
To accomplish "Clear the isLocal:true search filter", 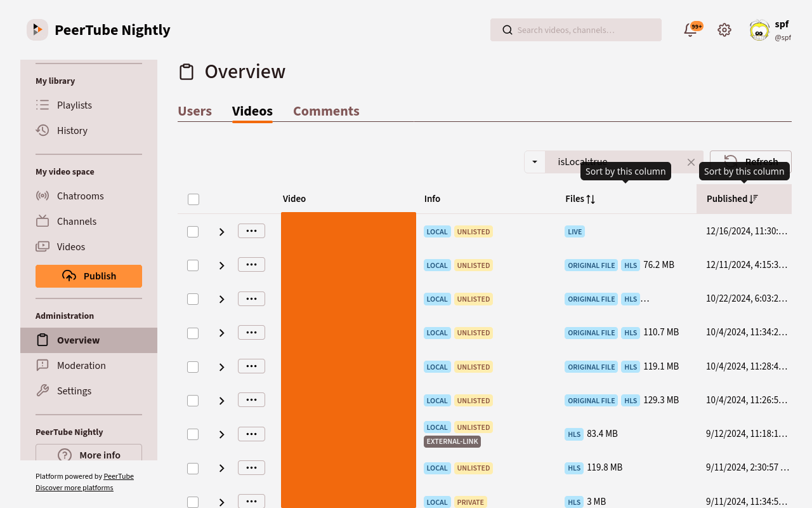I will (691, 163).
